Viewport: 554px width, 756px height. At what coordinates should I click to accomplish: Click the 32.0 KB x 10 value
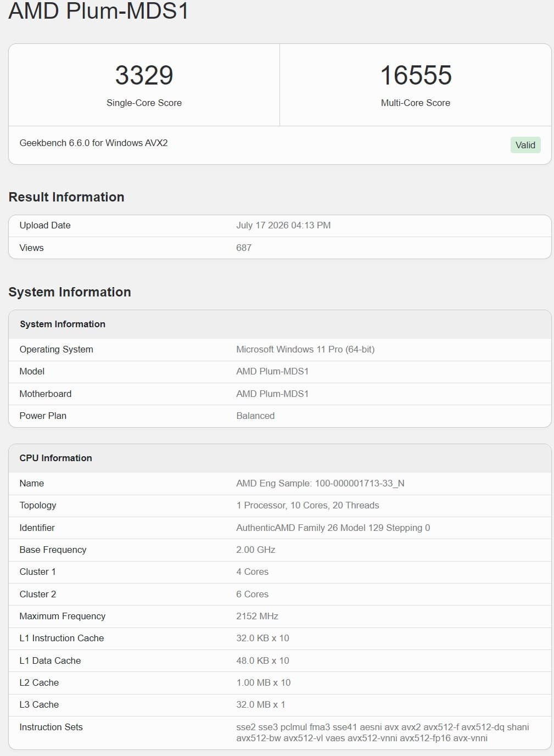263,638
